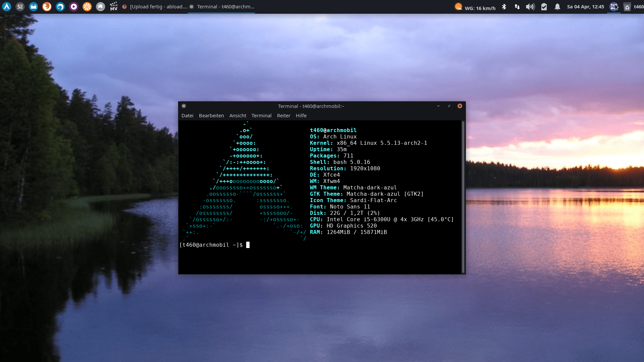Open the Bluetooth tray icon
644x362 pixels.
504,7
